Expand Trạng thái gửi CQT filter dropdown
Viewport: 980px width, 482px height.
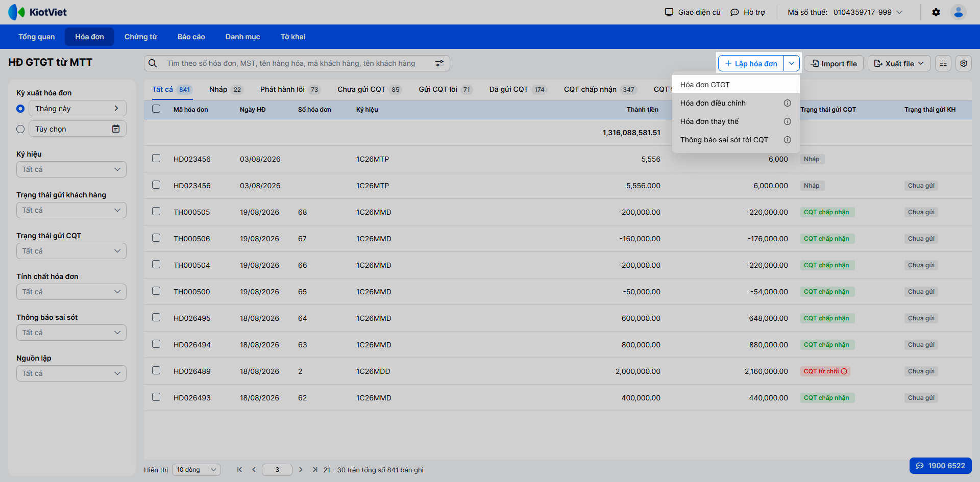[71, 251]
